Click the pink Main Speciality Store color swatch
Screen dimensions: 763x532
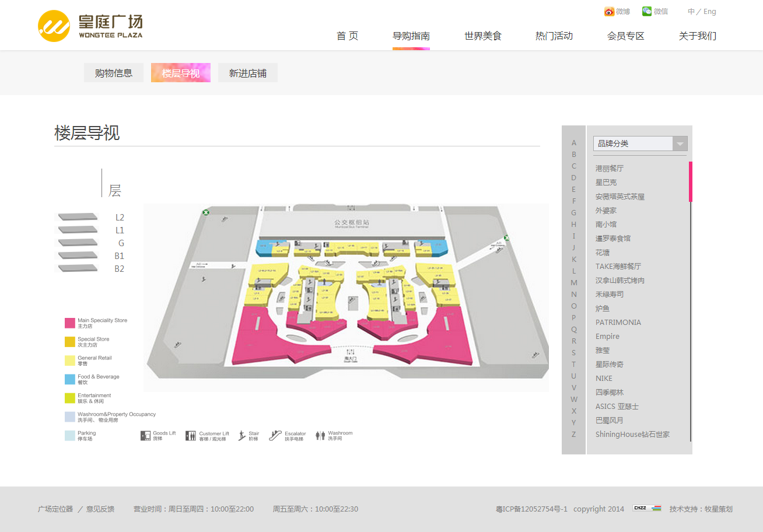coord(71,323)
